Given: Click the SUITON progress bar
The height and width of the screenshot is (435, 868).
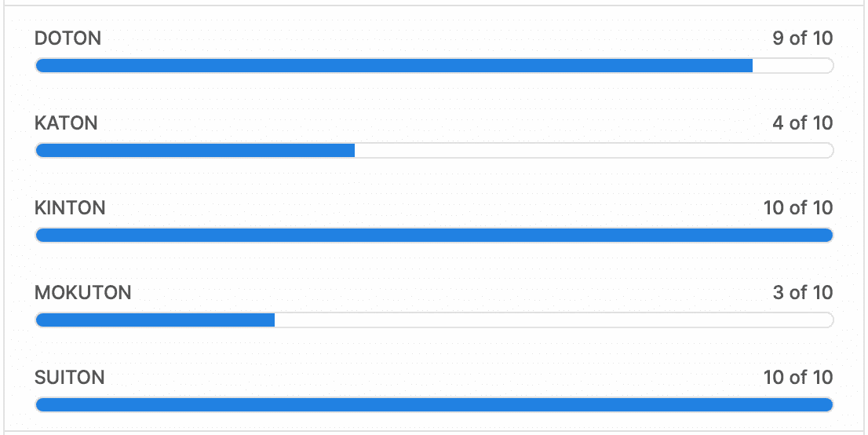Looking at the screenshot, I should 434,404.
